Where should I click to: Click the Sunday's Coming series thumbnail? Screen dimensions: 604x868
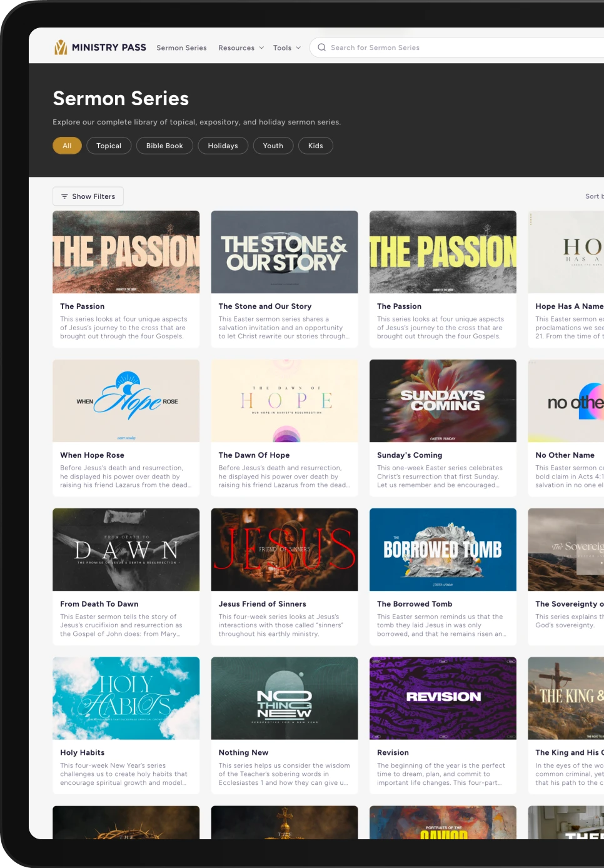[443, 400]
